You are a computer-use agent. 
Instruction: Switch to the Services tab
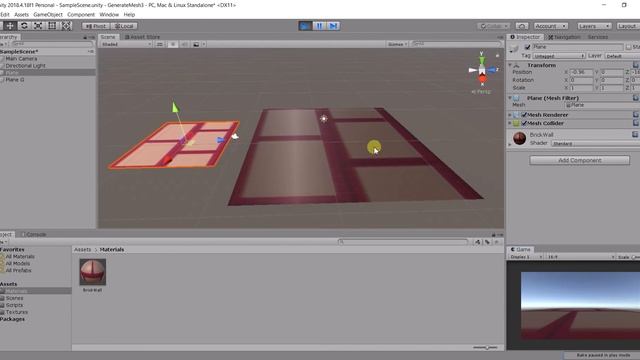click(x=598, y=37)
